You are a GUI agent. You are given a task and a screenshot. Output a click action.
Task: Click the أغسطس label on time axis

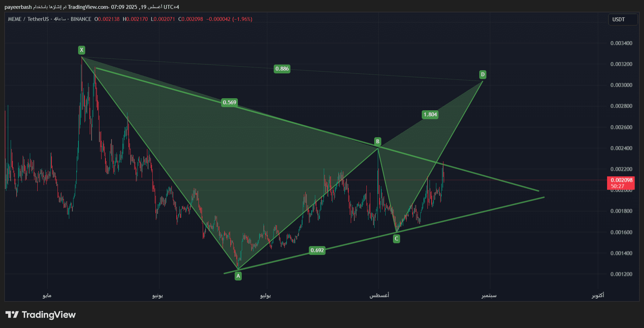(x=379, y=295)
